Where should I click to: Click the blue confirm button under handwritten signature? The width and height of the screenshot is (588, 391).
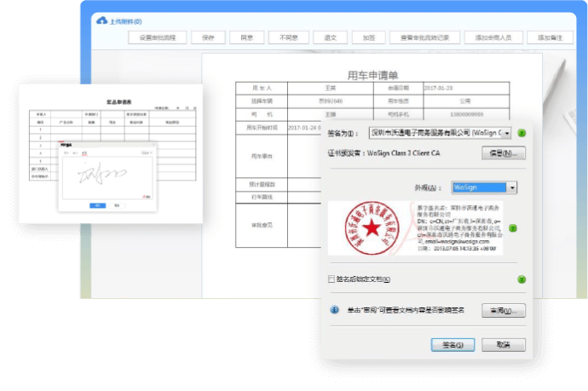[97, 204]
